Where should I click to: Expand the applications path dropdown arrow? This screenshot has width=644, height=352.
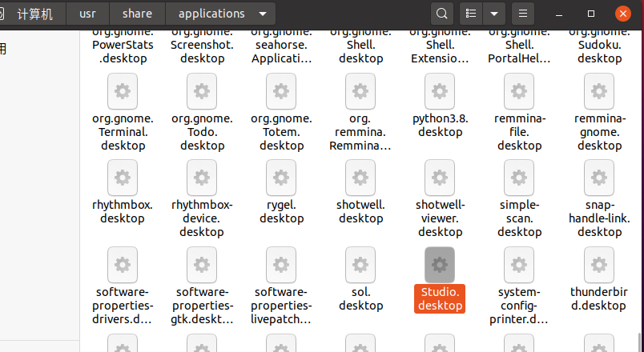tap(263, 14)
